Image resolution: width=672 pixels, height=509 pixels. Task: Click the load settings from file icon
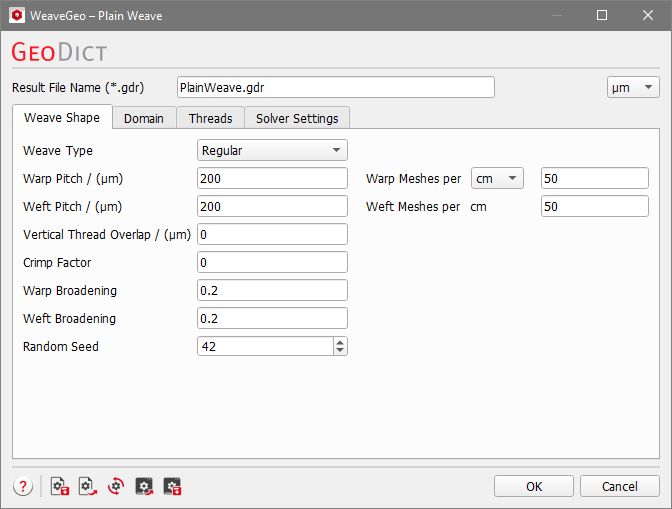pos(88,486)
